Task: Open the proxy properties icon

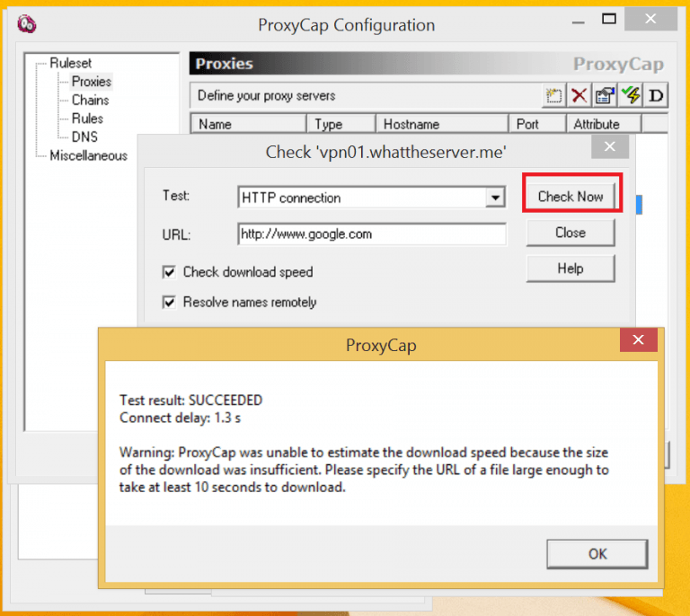Action: (605, 95)
